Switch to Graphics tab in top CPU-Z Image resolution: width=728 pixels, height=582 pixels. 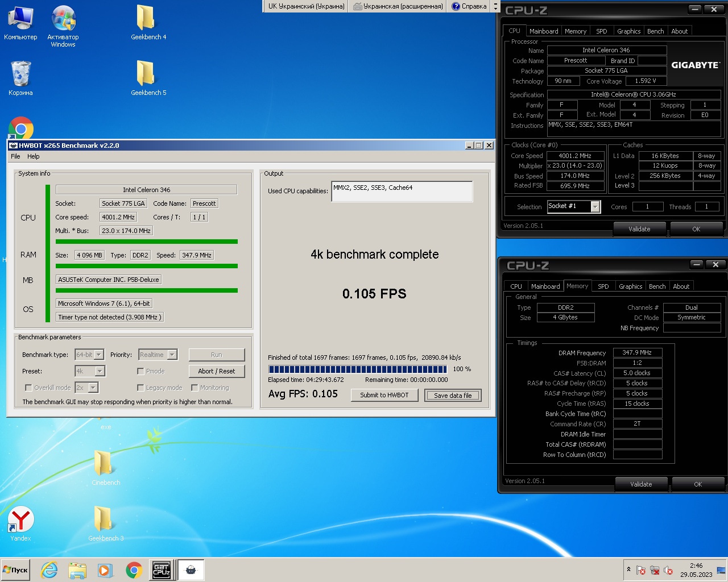[x=629, y=31]
